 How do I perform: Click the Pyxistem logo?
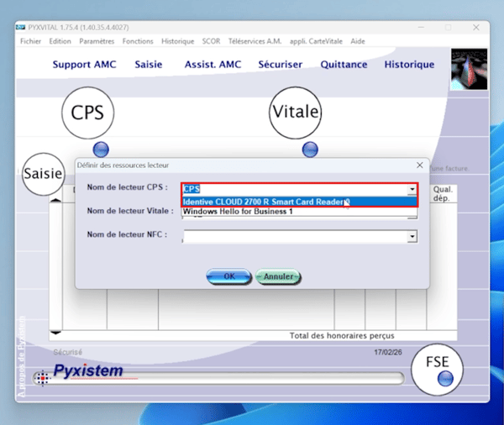(x=88, y=370)
